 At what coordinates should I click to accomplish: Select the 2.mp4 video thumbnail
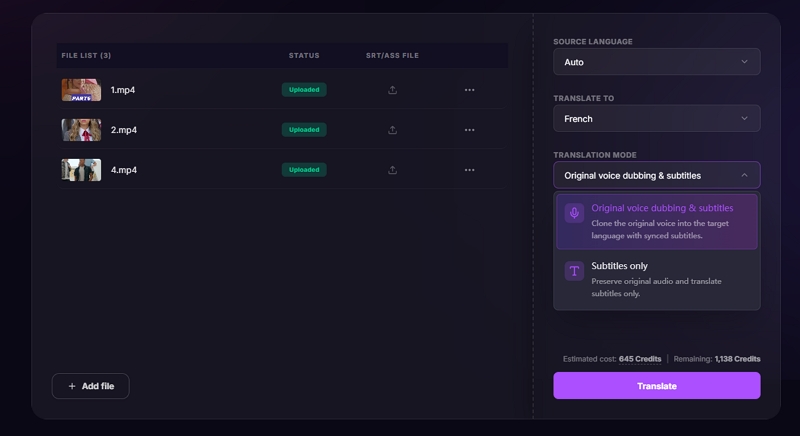(81, 130)
